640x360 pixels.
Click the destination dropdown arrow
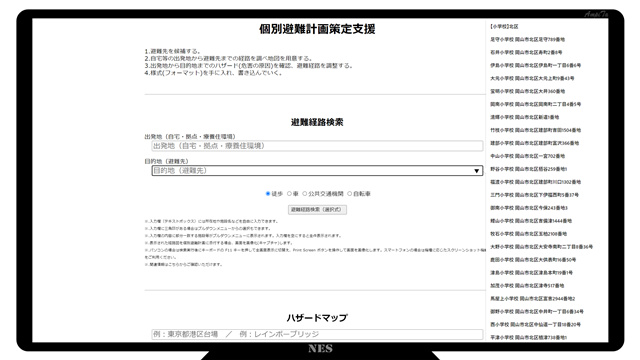(x=476, y=171)
